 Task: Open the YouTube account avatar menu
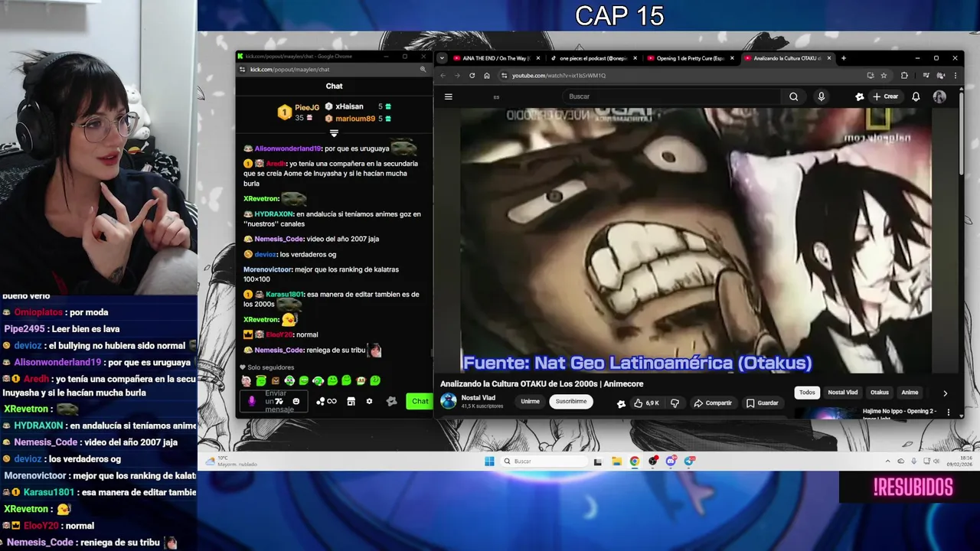pyautogui.click(x=939, y=96)
